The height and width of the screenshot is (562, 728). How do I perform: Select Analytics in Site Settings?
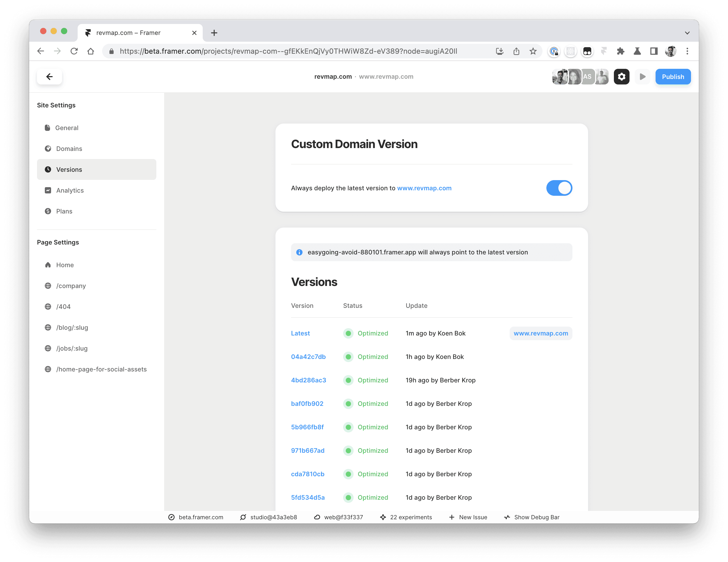point(70,191)
